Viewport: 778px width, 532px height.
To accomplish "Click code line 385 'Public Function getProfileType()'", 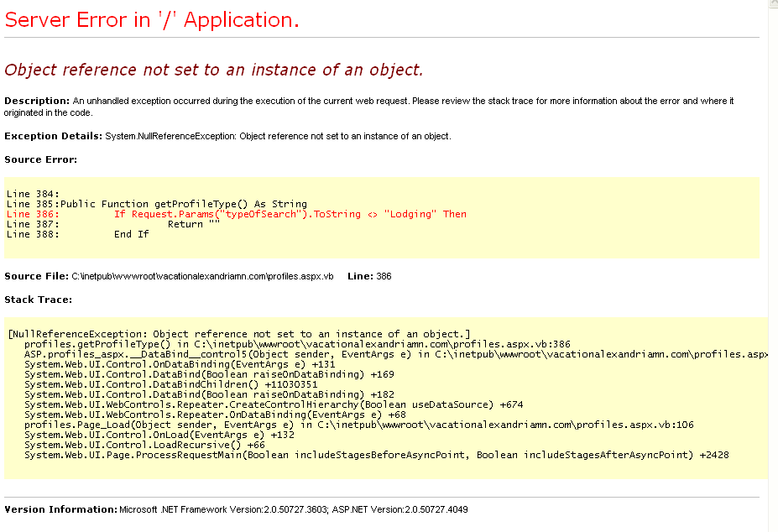I will (x=157, y=204).
